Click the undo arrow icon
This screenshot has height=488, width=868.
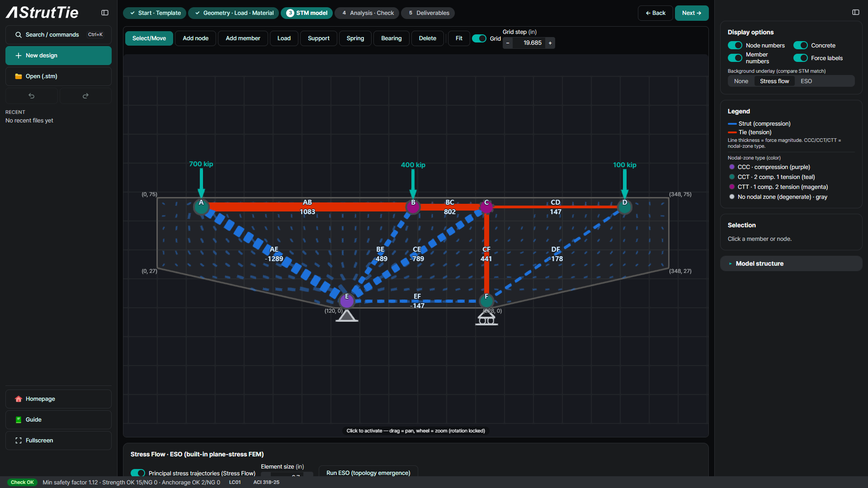point(32,96)
